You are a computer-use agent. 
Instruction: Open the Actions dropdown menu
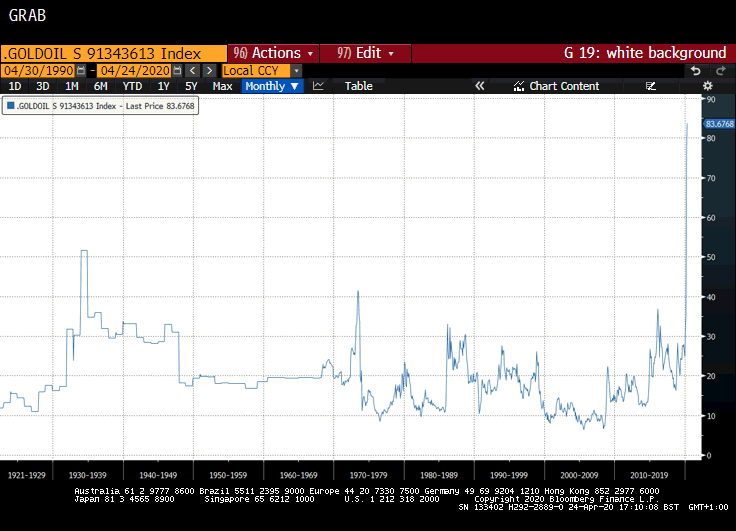[x=273, y=53]
